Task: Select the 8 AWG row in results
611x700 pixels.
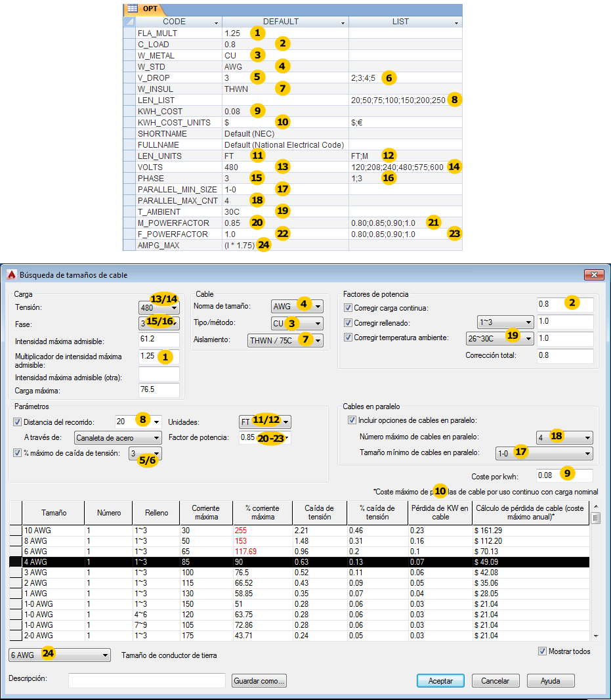Action: tap(299, 540)
